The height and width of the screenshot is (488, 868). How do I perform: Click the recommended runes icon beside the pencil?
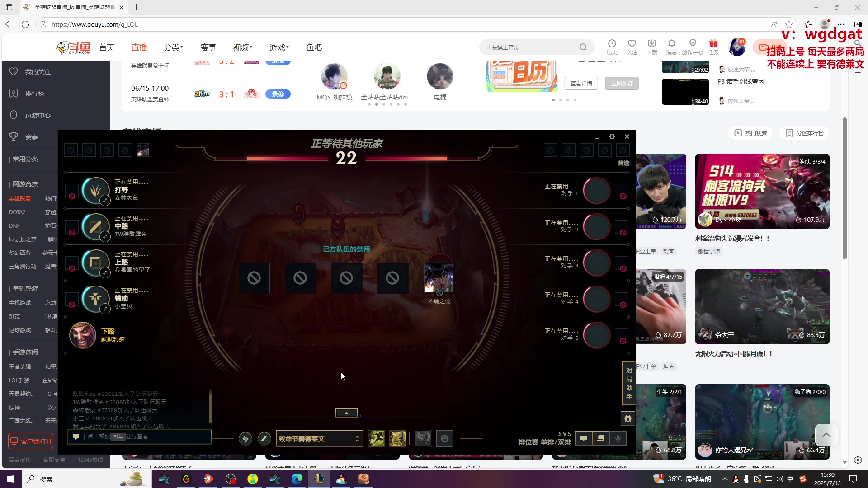coord(245,438)
